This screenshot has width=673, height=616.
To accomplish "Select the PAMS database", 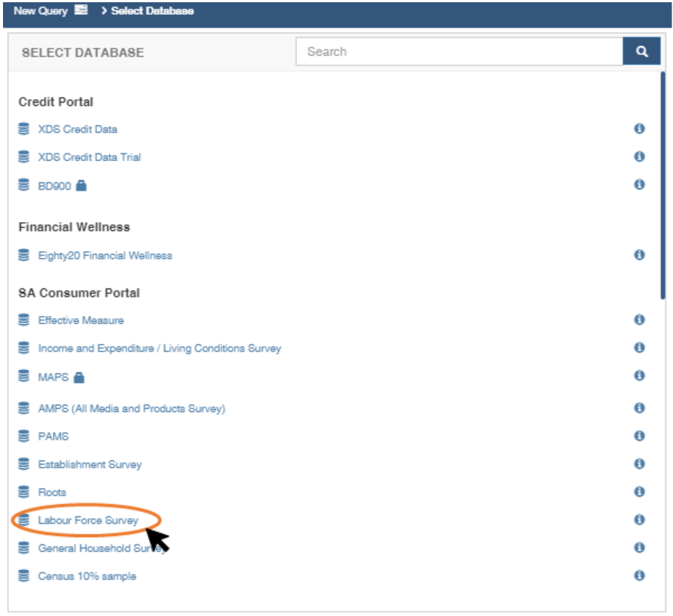I will tap(53, 436).
